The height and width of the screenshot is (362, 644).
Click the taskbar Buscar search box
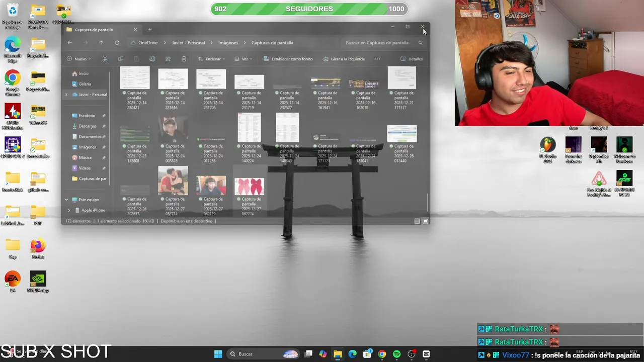[263, 354]
